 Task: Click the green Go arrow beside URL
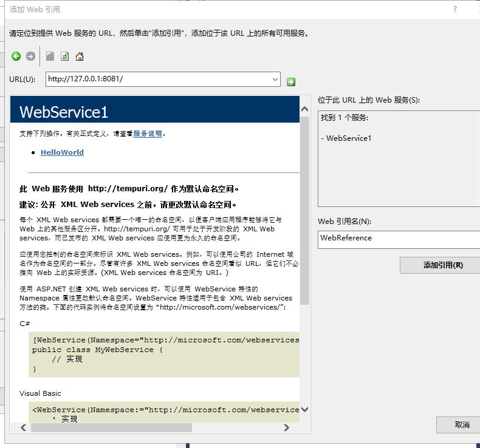[291, 82]
